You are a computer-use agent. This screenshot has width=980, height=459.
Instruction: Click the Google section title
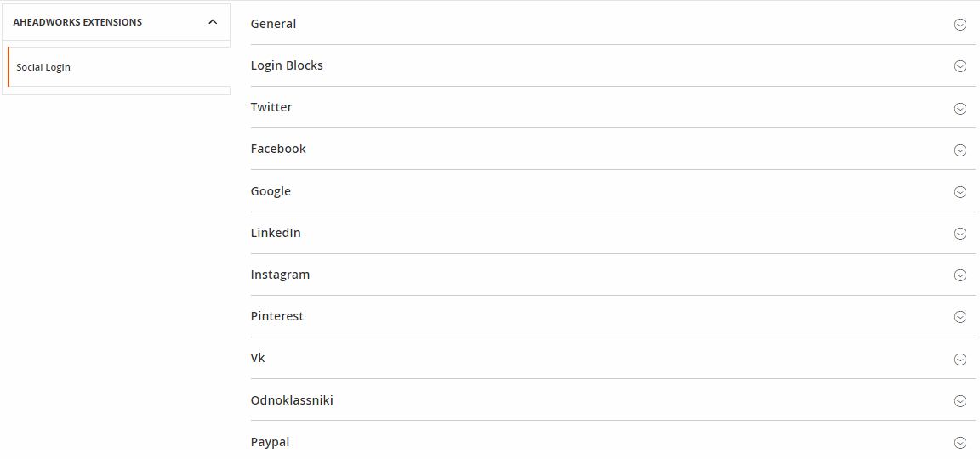[x=271, y=191]
